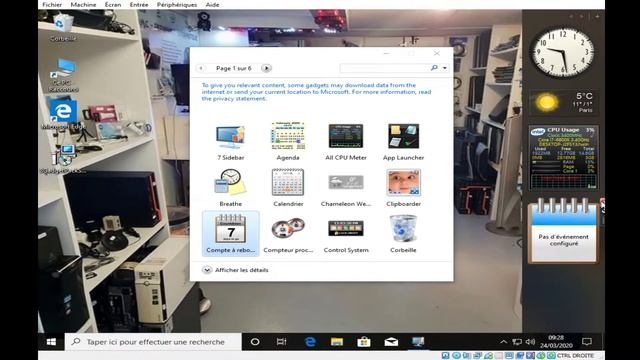Image resolution: width=640 pixels, height=360 pixels.
Task: Click the taskbar search box
Action: click(153, 342)
